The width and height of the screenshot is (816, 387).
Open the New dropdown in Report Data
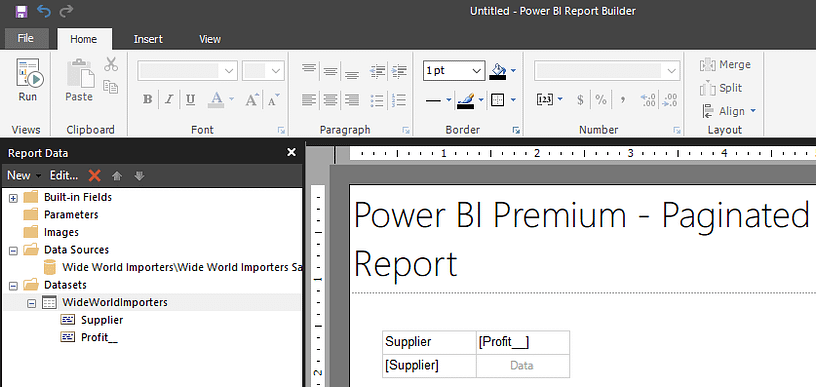pos(23,175)
